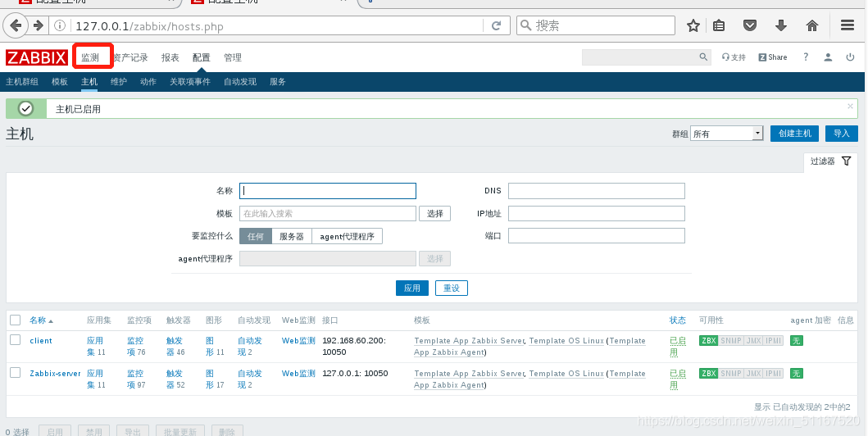Open 资产记录 menu
Viewport: 868px width, 436px height.
click(x=131, y=57)
